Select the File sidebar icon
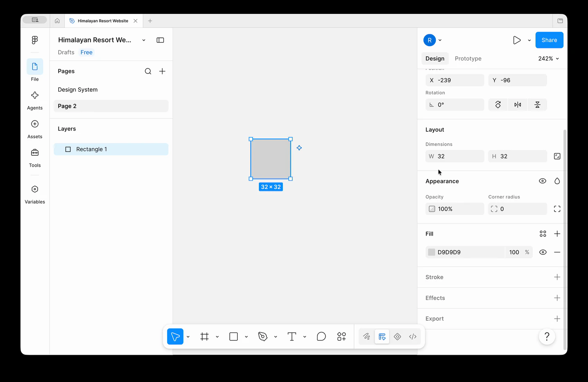The image size is (588, 382). tap(35, 67)
